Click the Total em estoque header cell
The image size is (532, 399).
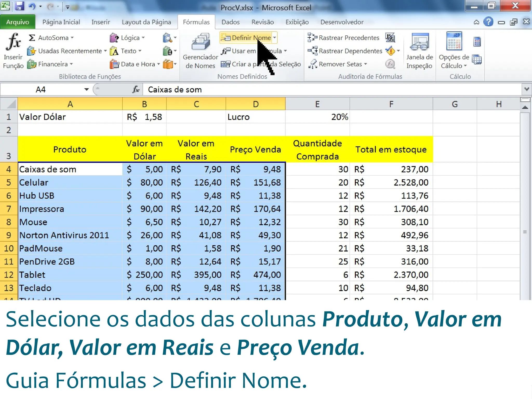coord(391,149)
